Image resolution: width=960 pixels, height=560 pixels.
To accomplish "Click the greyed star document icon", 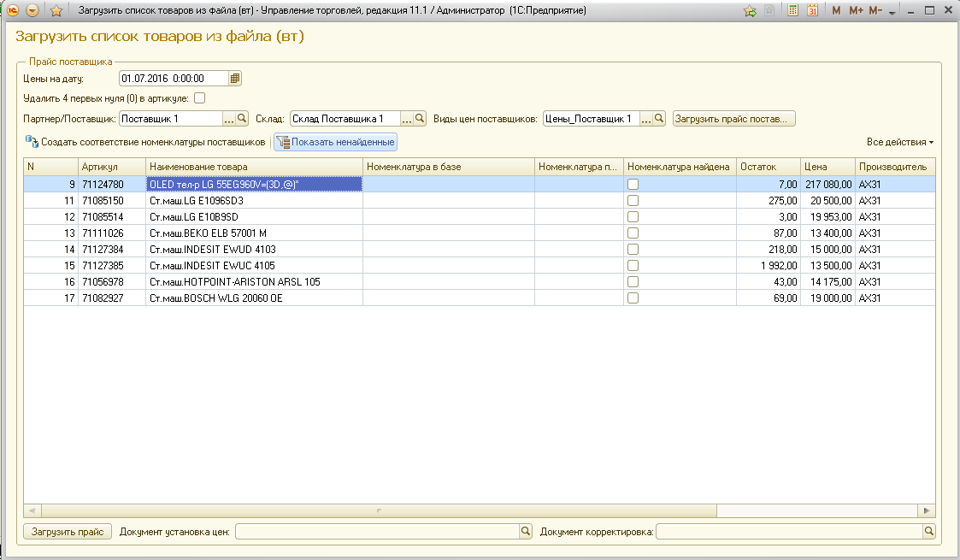I will pyautogui.click(x=769, y=10).
